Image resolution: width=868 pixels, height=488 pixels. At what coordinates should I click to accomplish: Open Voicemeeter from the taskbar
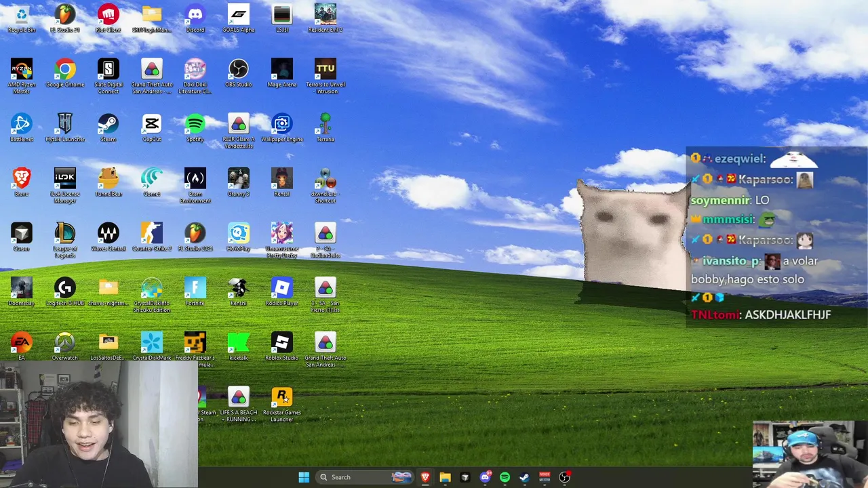tap(545, 477)
